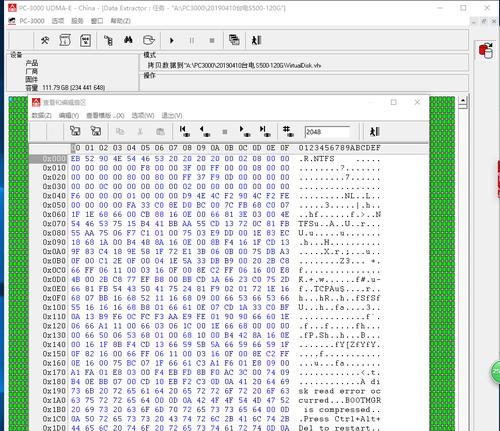Open the PC-3000 menu

pyautogui.click(x=31, y=21)
